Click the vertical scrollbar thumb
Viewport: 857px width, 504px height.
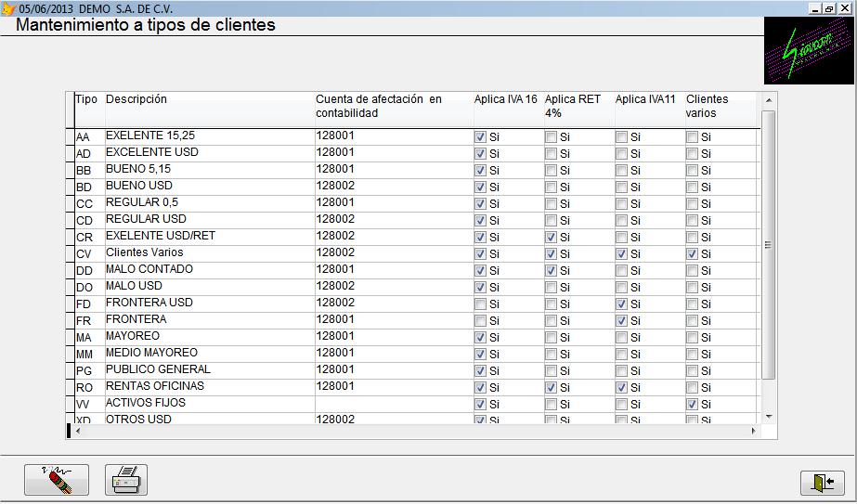769,245
